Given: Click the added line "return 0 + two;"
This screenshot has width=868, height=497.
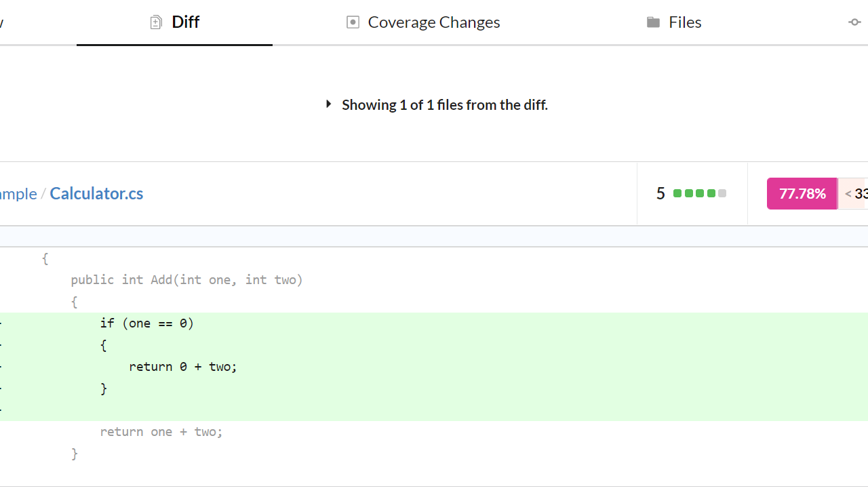Looking at the screenshot, I should coord(183,367).
